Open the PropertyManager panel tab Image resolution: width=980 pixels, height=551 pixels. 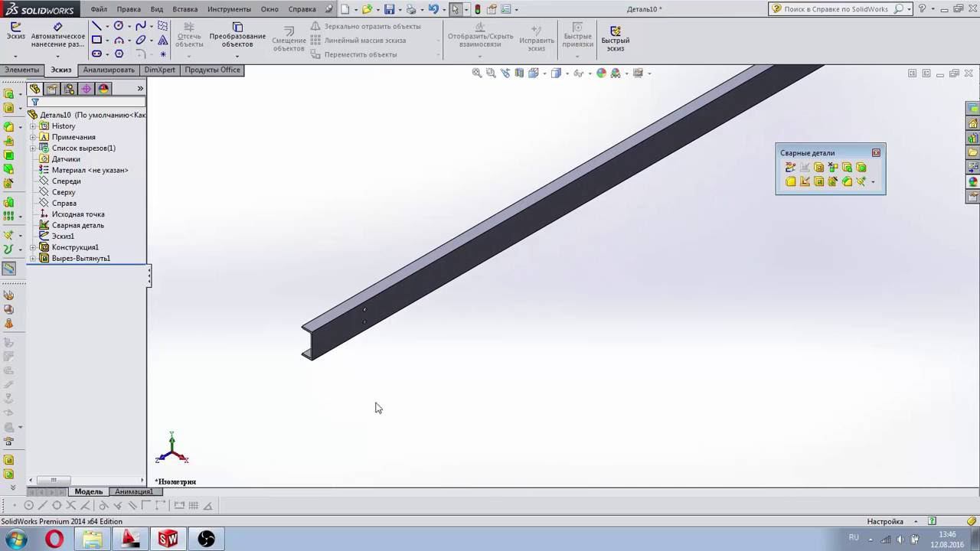click(52, 89)
